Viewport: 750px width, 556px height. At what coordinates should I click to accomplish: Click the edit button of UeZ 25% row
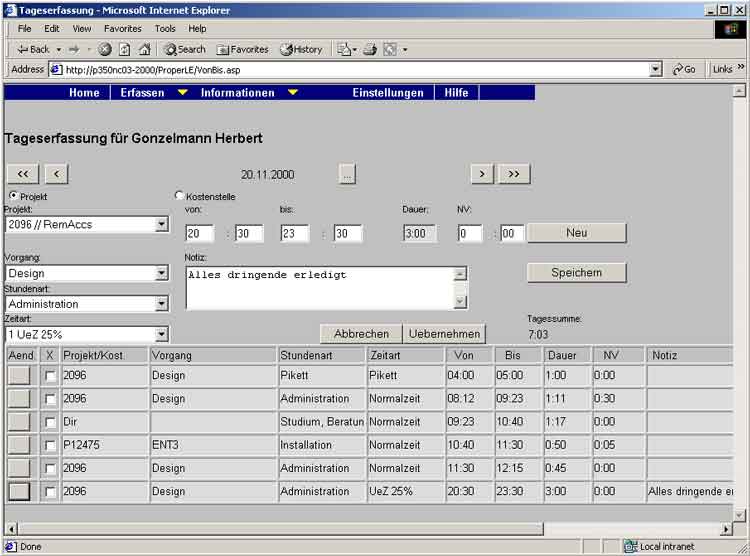(x=19, y=491)
